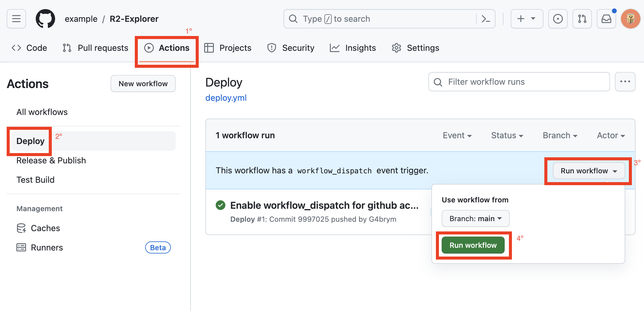644x311 pixels.
Task: Open the Issues circle icon in header
Action: (558, 19)
